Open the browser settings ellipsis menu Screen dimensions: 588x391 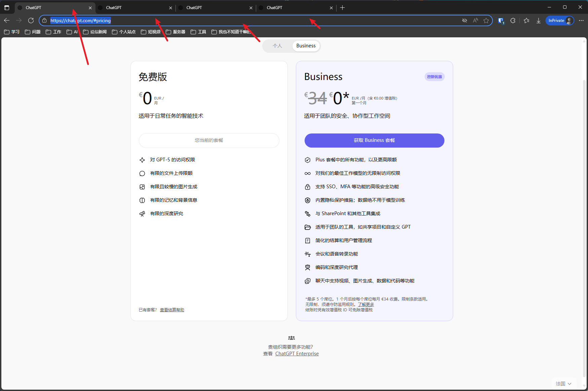[x=581, y=21]
